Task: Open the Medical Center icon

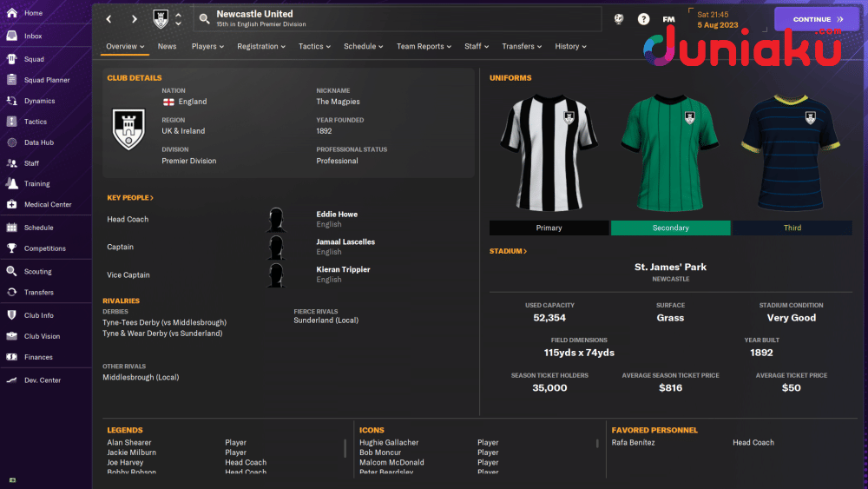Action: 11,204
